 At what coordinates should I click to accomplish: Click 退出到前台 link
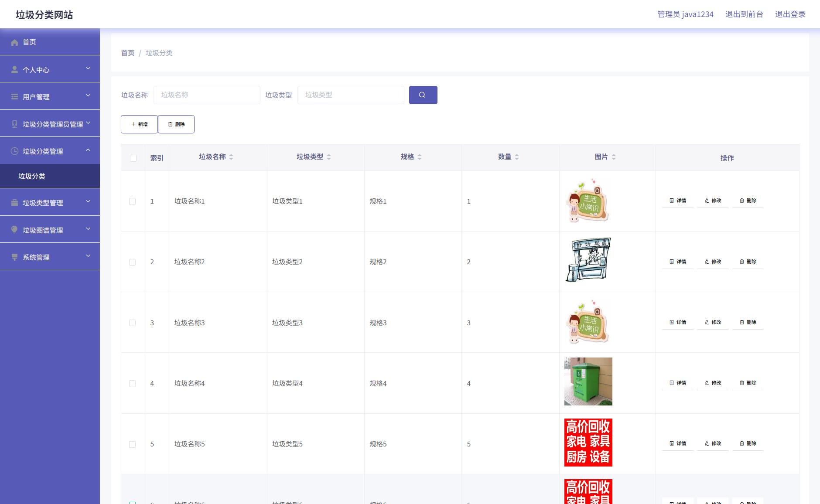tap(744, 14)
